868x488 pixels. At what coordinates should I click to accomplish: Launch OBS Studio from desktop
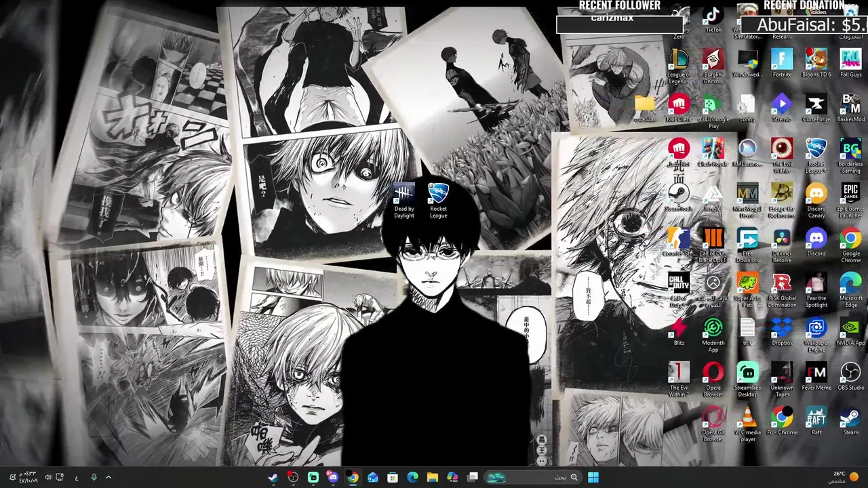coord(851,375)
